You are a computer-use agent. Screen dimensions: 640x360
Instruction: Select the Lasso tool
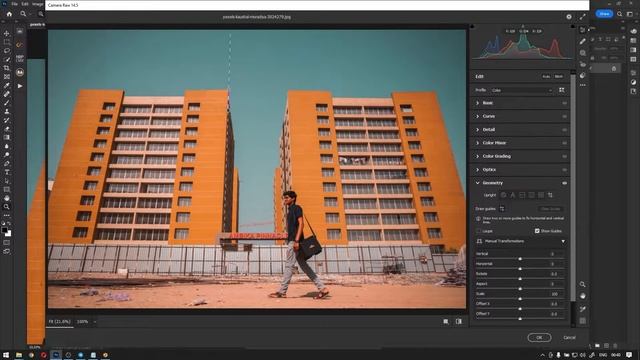(x=7, y=51)
